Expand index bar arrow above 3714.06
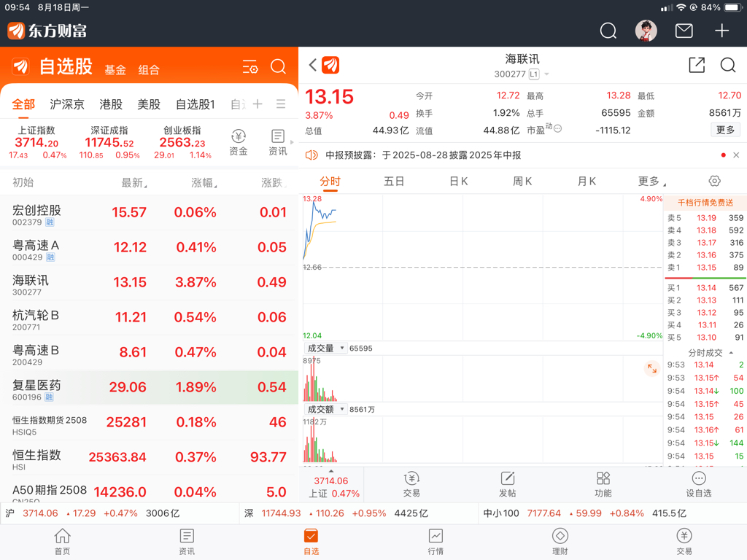This screenshot has height=560, width=747. [x=331, y=470]
